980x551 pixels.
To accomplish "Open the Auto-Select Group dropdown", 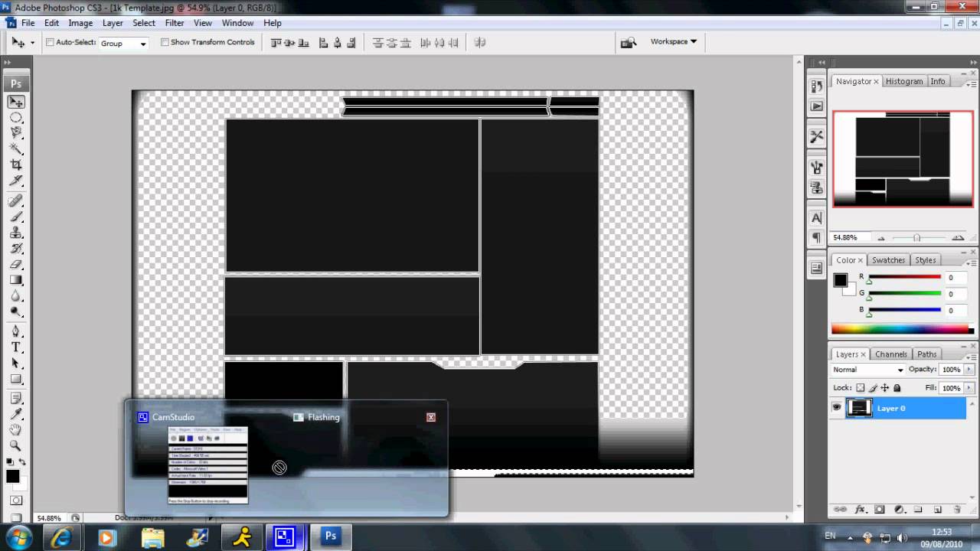I will click(x=123, y=43).
